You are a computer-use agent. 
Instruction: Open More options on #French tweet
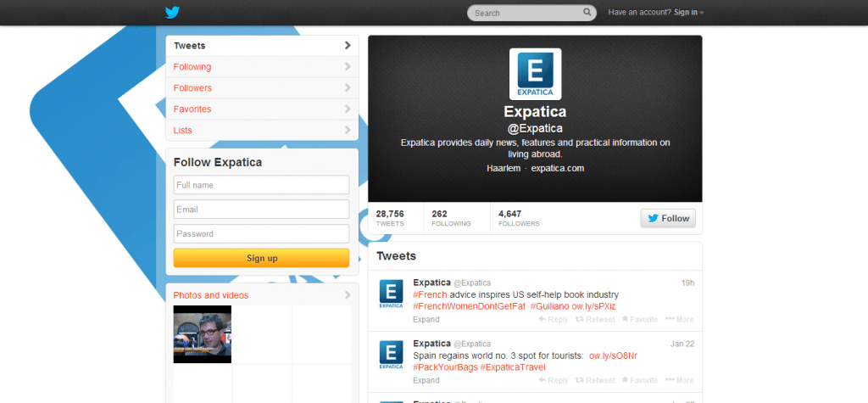(x=679, y=319)
